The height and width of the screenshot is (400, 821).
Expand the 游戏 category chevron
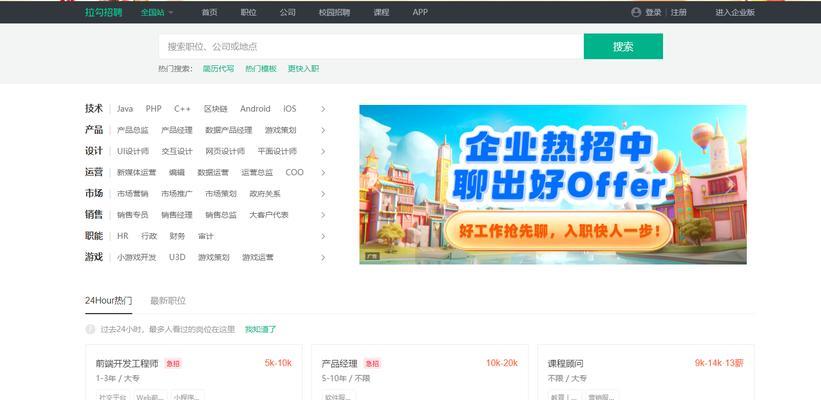click(x=323, y=257)
